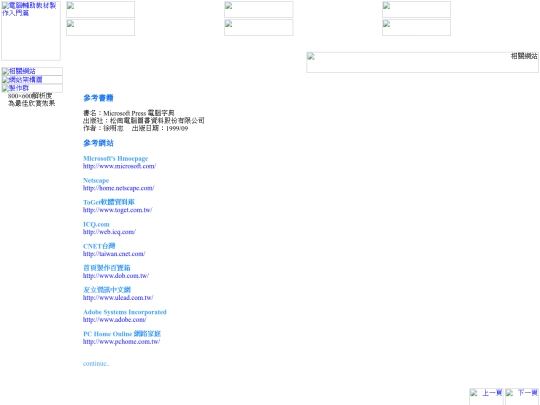The width and height of the screenshot is (540, 405).
Task: Open the http://www.toget.com.tw/ link
Action: [x=117, y=210]
